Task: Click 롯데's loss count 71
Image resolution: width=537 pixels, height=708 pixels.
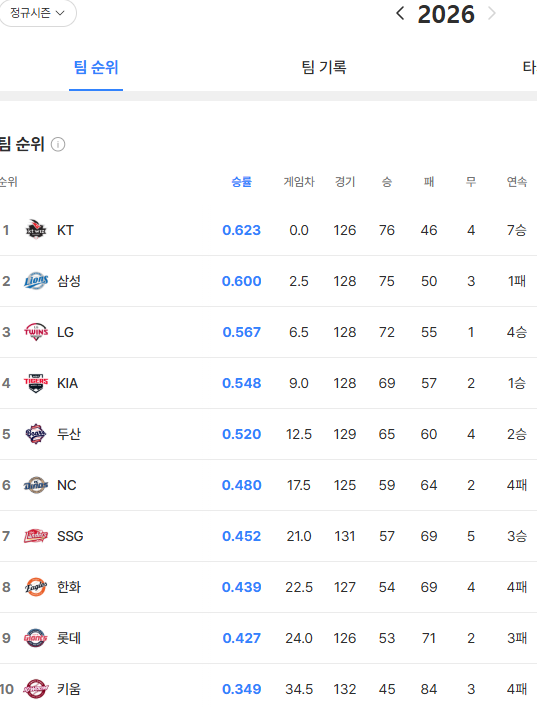Action: pyautogui.click(x=429, y=638)
